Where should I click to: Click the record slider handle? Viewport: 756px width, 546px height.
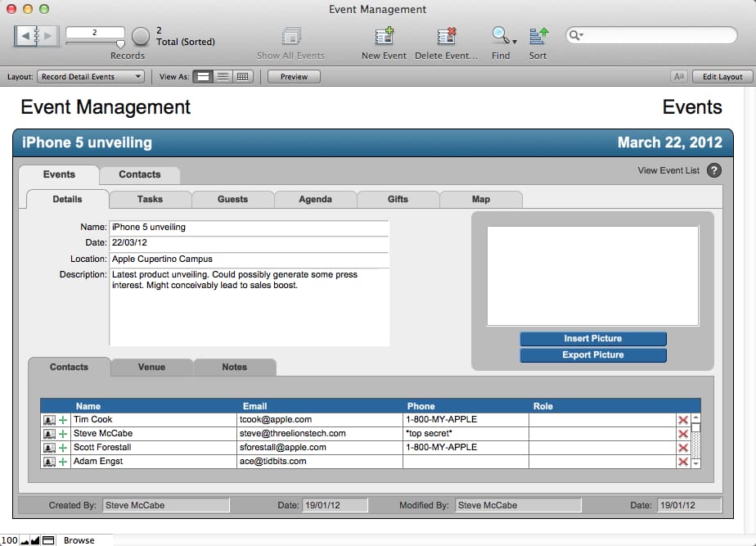pyautogui.click(x=120, y=44)
